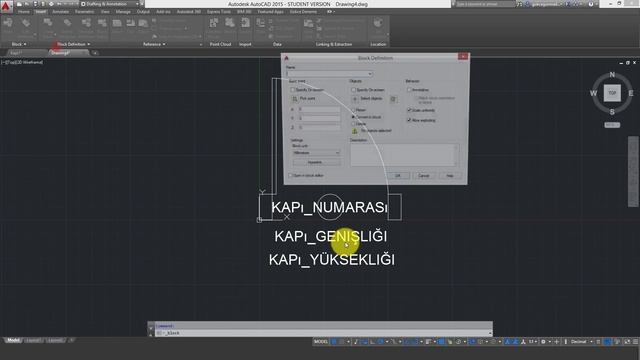Image resolution: width=640 pixels, height=360 pixels.
Task: Click the W compass direction on ViewCube
Action: pyautogui.click(x=593, y=93)
